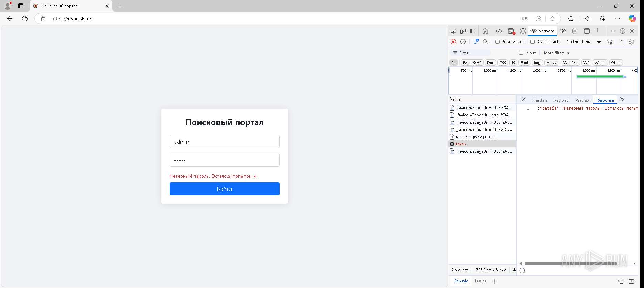Close the request details pane

click(x=524, y=100)
